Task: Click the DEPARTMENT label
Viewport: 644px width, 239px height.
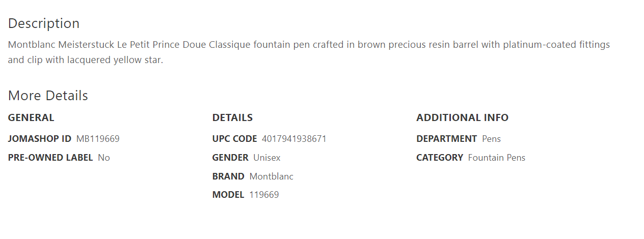Action: pos(446,139)
